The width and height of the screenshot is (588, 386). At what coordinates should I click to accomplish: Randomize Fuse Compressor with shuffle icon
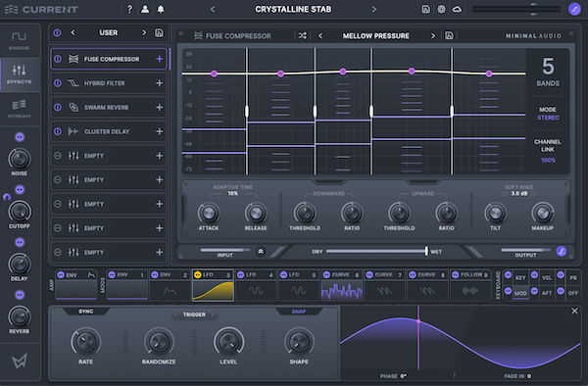[302, 35]
